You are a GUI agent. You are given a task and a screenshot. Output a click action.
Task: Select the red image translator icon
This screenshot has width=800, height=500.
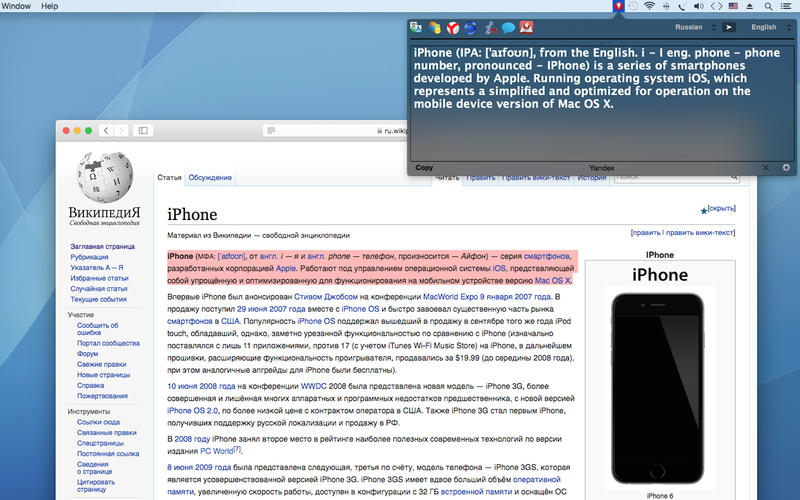(x=527, y=27)
